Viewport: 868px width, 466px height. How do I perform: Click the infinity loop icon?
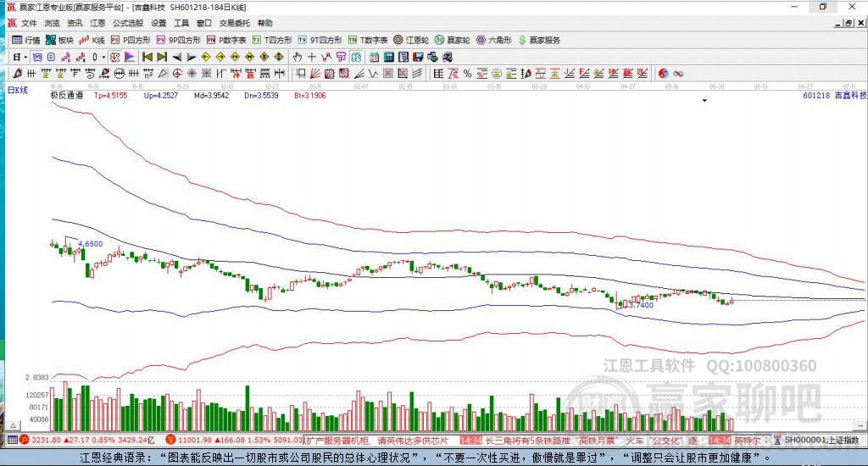[678, 73]
